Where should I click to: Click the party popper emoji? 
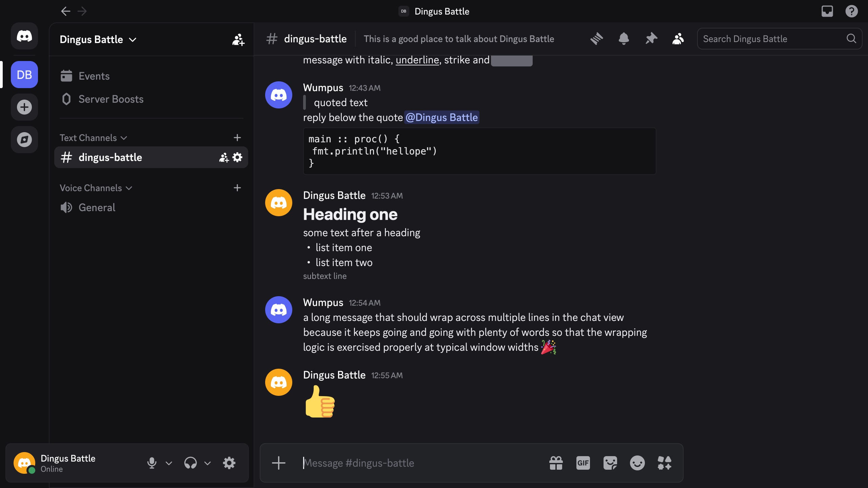pyautogui.click(x=548, y=347)
